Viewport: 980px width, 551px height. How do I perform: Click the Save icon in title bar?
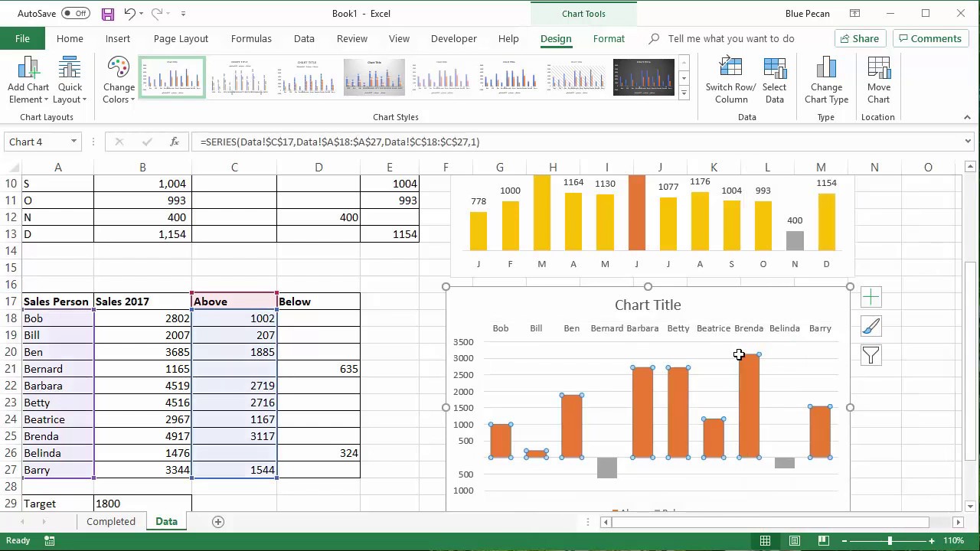tap(107, 14)
